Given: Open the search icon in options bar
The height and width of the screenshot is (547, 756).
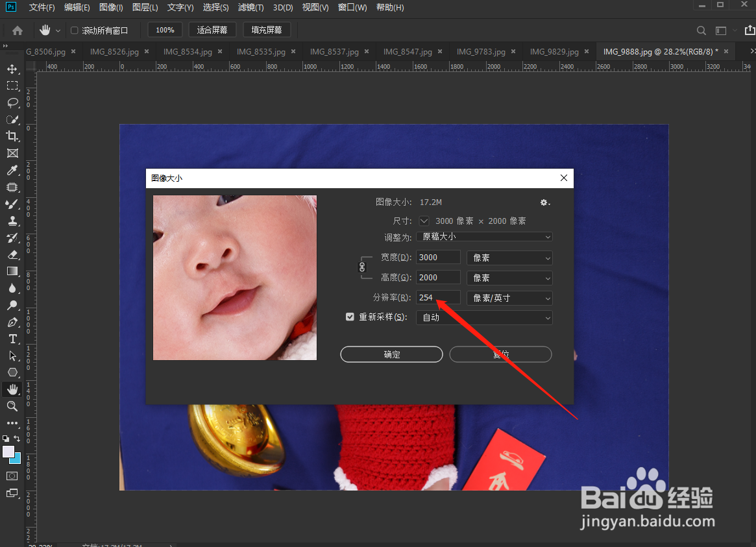Looking at the screenshot, I should click(701, 30).
